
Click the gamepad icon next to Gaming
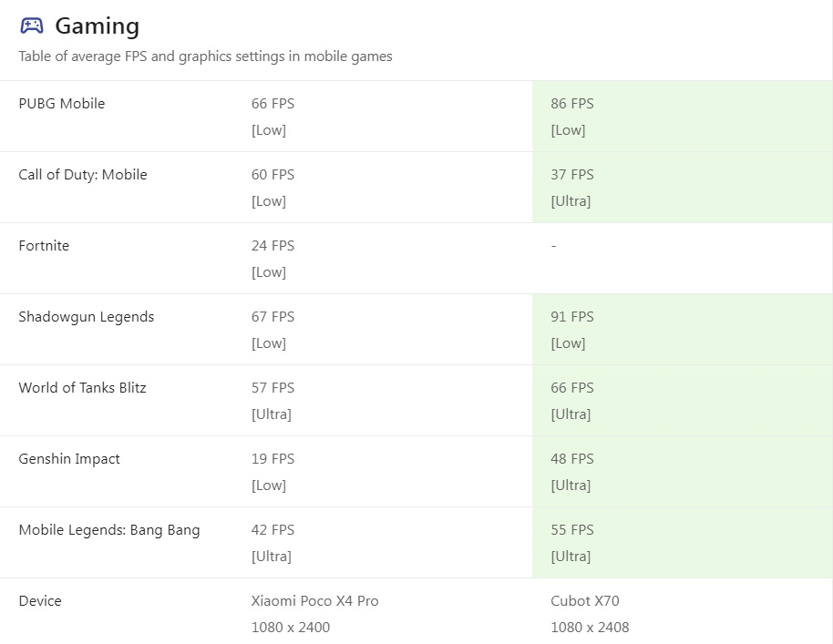click(31, 26)
